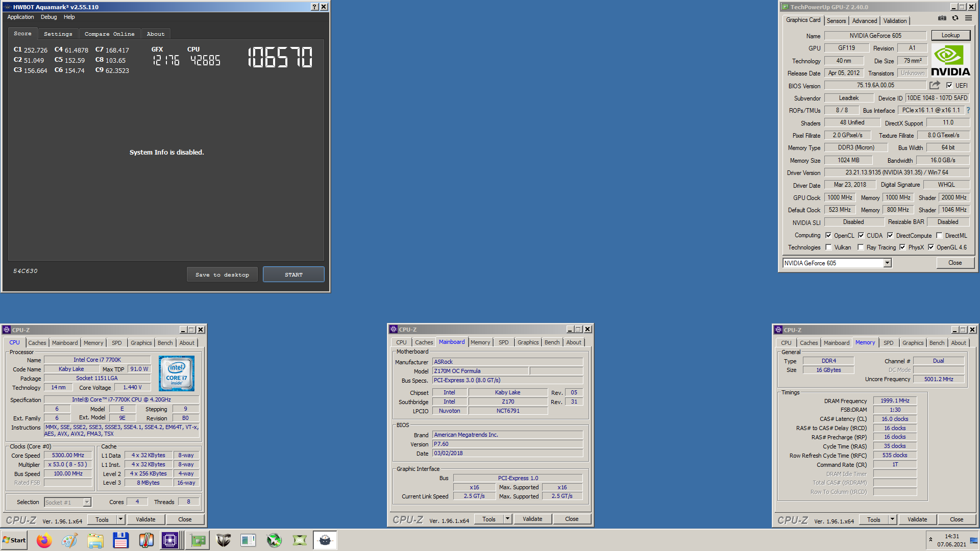Toggle the Vulkan checkbox
Screen dimensions: 980x551
click(x=828, y=247)
